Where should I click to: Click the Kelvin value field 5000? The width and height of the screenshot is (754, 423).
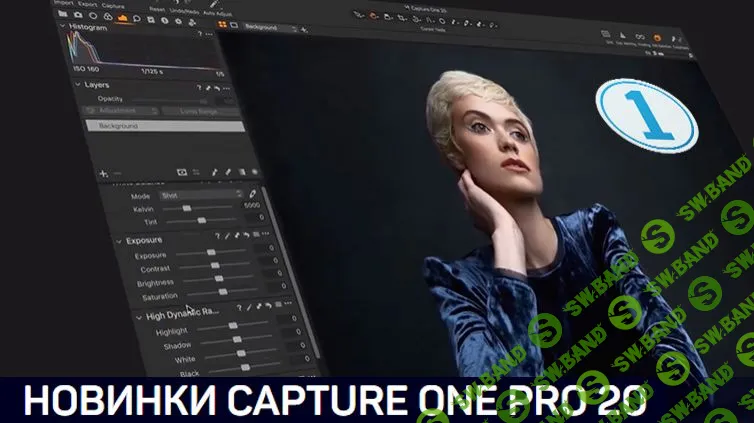click(251, 205)
